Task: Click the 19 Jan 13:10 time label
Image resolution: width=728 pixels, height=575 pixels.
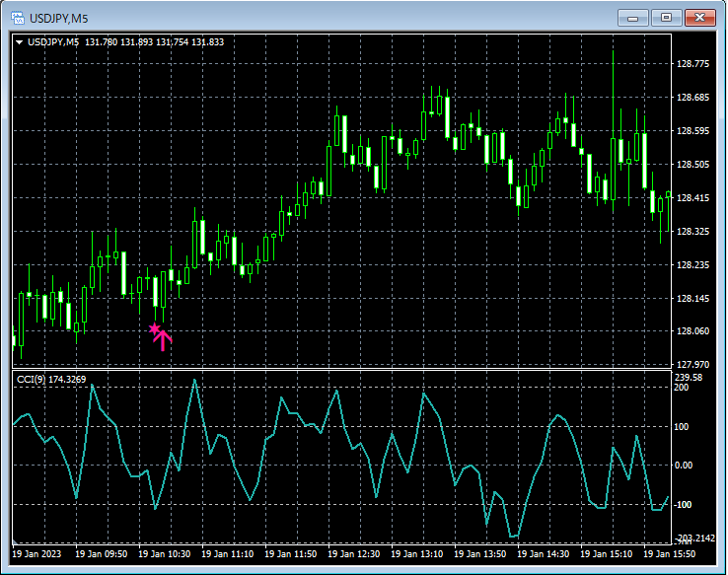Action: (417, 554)
